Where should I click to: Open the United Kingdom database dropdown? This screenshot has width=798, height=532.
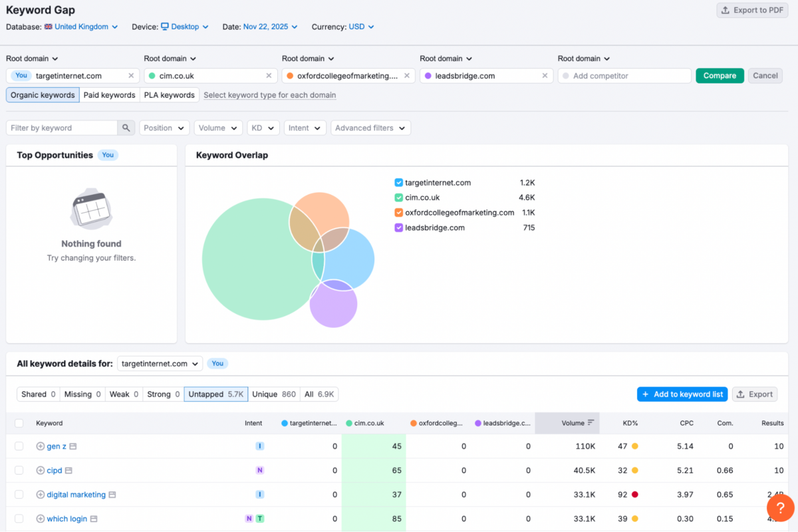pos(81,27)
